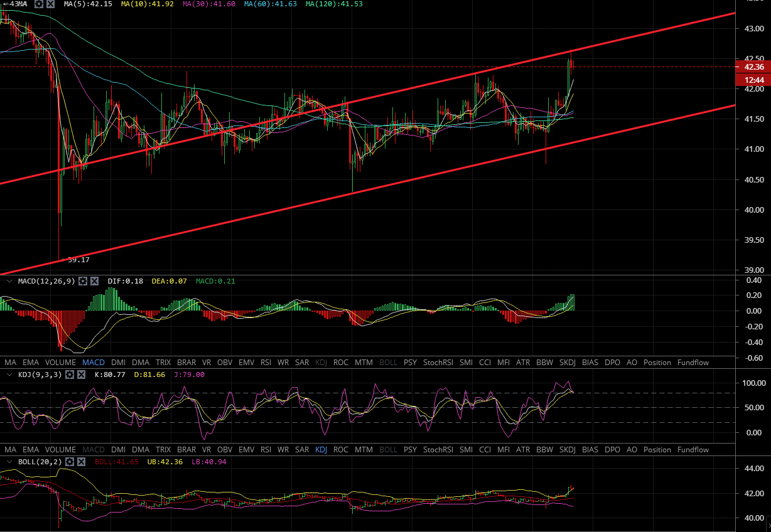Select OBV in the MACD panel tab row
771x532 pixels.
225,363
